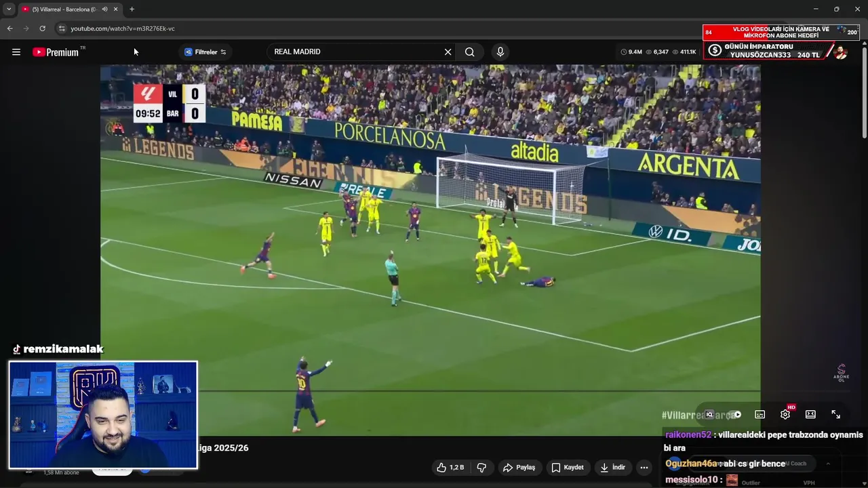This screenshot has height=488, width=868.
Task: Clear the REAL MADRID search text
Action: tap(448, 52)
